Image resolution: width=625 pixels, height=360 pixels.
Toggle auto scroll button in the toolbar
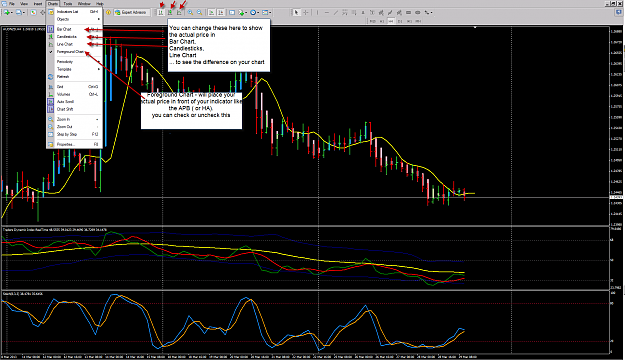211,12
